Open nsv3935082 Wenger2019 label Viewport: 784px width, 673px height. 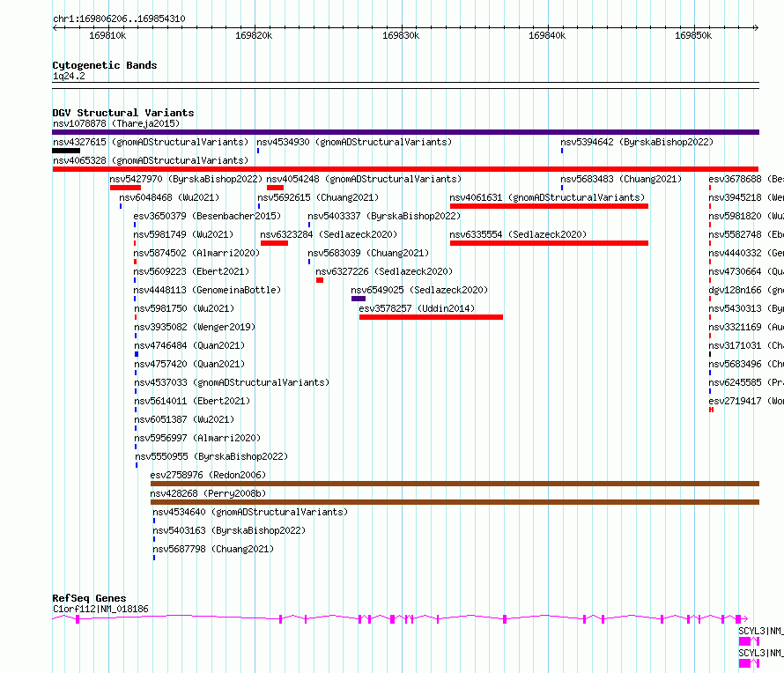pyautogui.click(x=195, y=327)
